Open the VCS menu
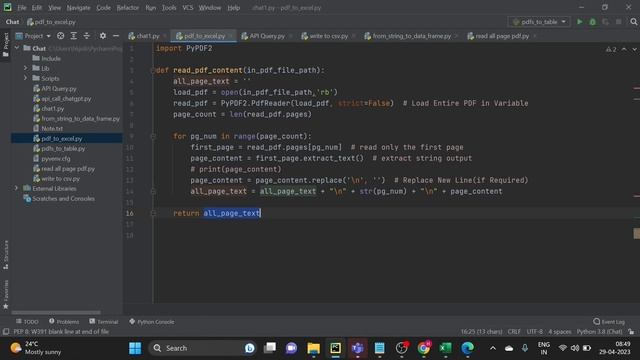Viewport: 640px width, 360px height. click(188, 8)
